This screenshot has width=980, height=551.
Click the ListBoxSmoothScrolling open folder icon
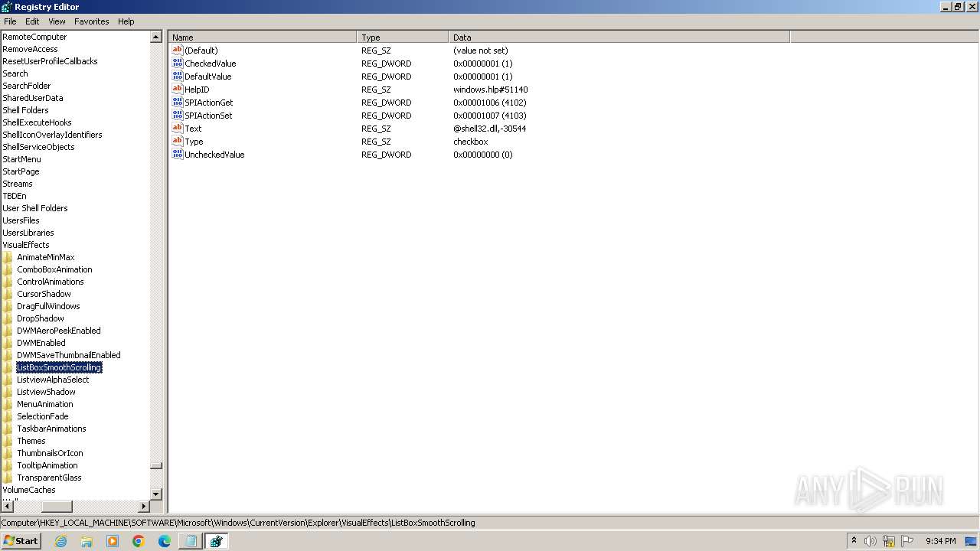tap(8, 367)
